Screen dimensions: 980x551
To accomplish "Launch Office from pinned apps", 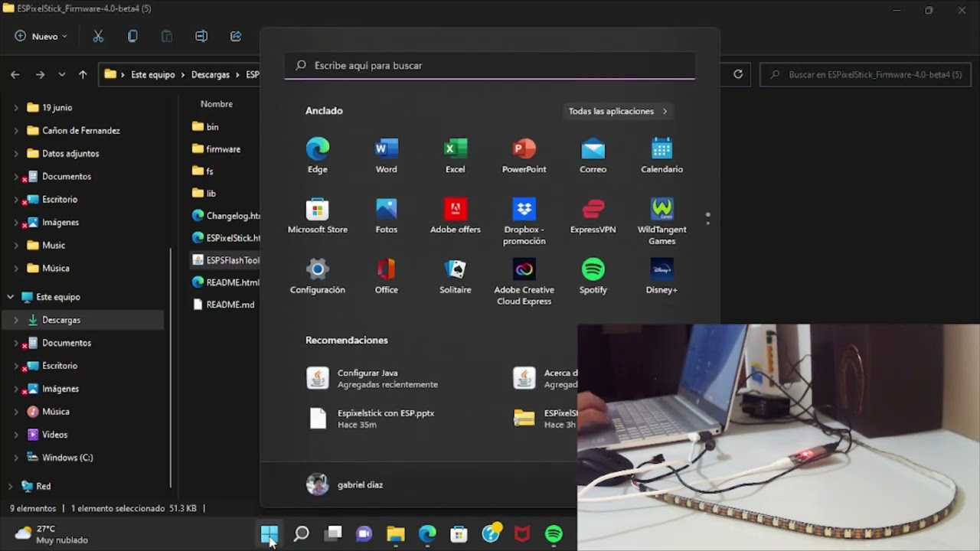I will click(x=386, y=276).
